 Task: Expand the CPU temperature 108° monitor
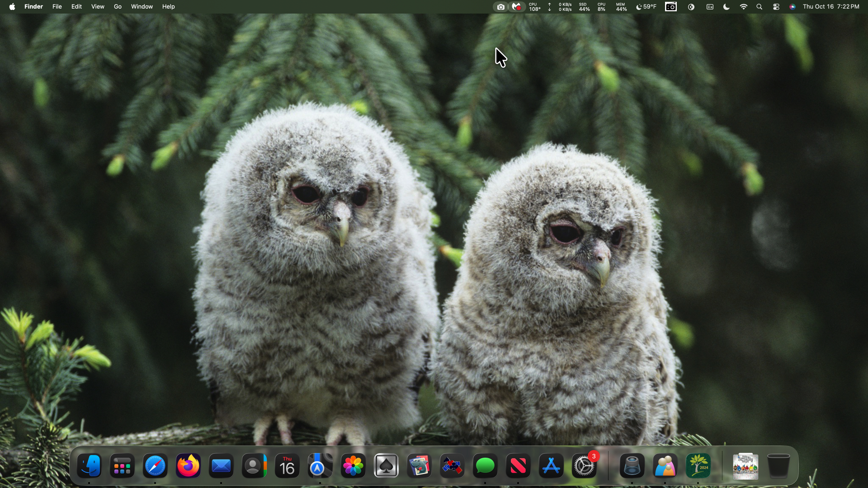[x=534, y=7]
